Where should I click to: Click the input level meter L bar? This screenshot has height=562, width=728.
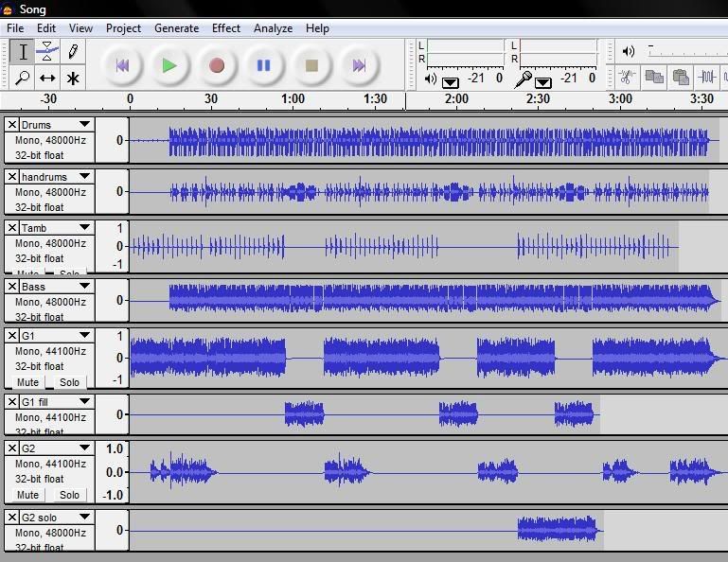(559, 45)
